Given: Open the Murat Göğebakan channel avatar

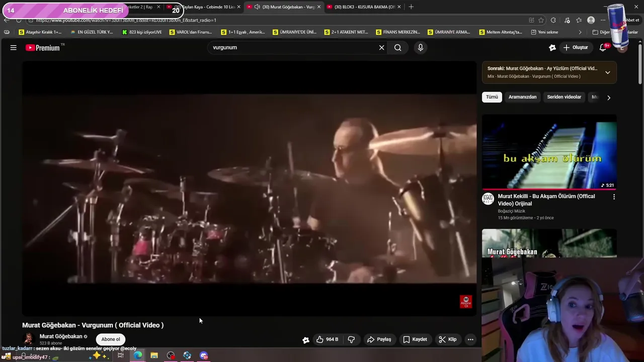Looking at the screenshot, I should point(29,339).
